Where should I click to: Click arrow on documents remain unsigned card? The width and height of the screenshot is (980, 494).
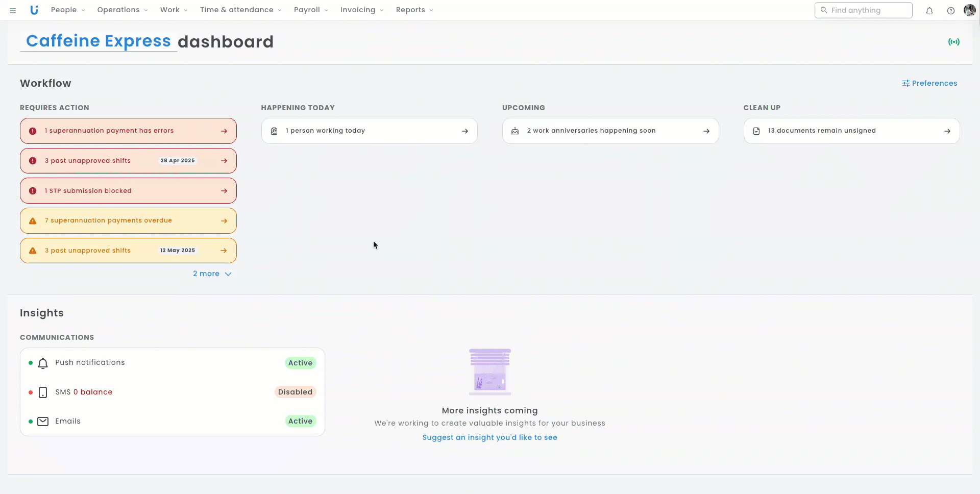point(947,131)
